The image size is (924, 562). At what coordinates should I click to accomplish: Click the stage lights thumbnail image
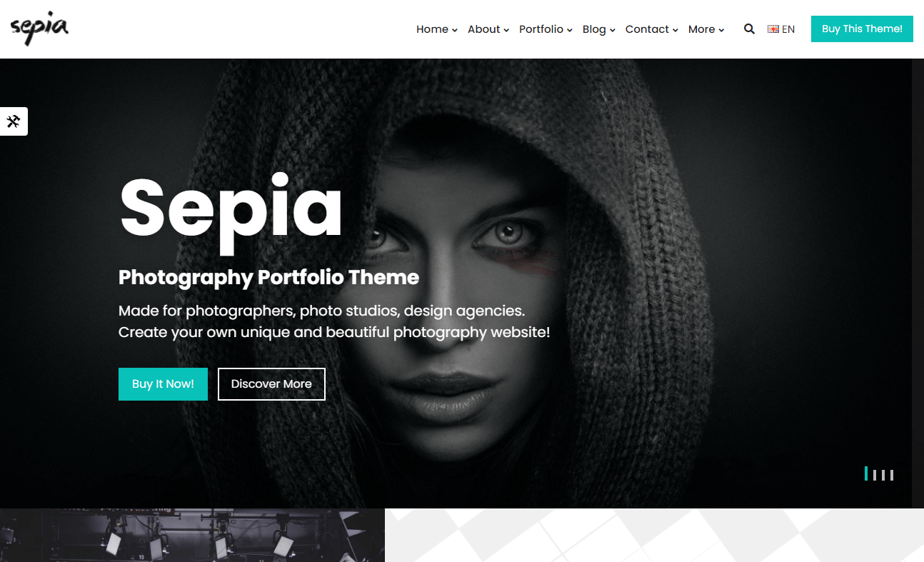(x=192, y=535)
